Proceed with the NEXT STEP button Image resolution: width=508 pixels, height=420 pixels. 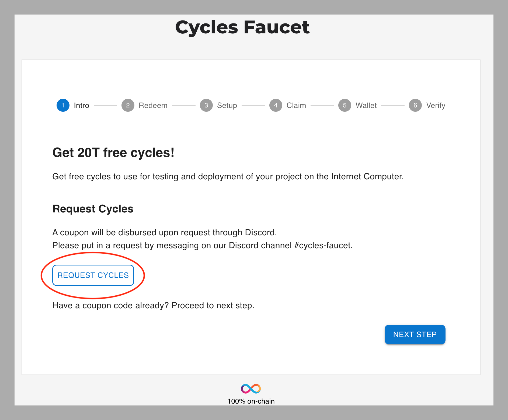(x=415, y=334)
